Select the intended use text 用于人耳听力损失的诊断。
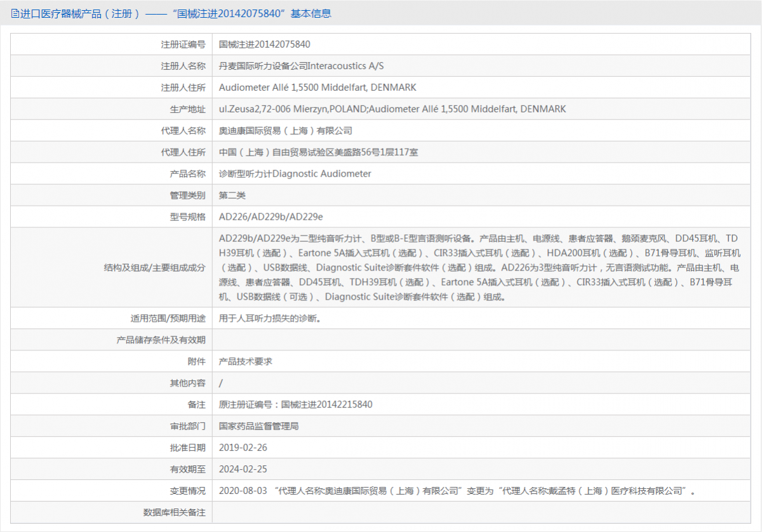The height and width of the screenshot is (532, 762). (x=270, y=319)
